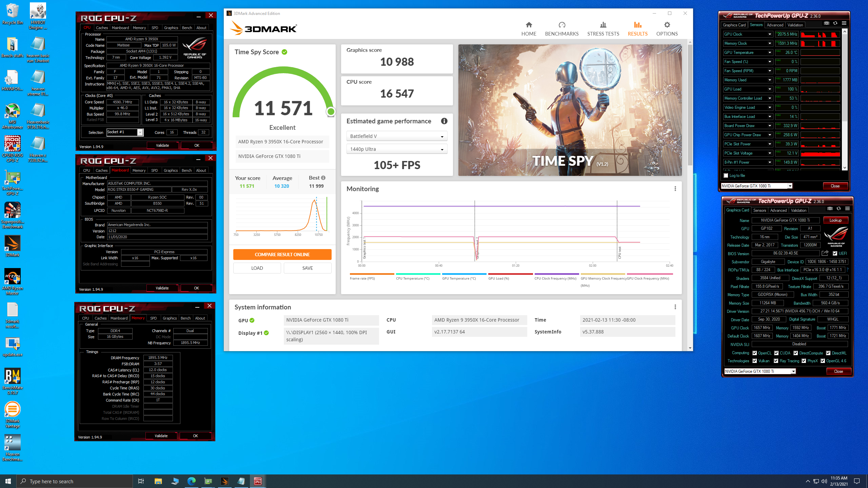Viewport: 868px width, 488px height.
Task: Click camera icon in GPU-Z Graphics Card window
Action: 830,209
